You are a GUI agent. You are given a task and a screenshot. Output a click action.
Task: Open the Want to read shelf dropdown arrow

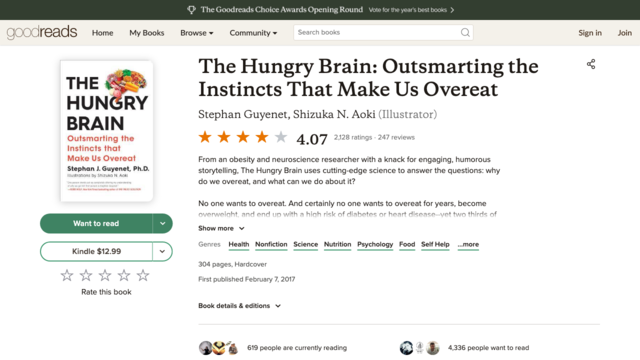click(162, 224)
